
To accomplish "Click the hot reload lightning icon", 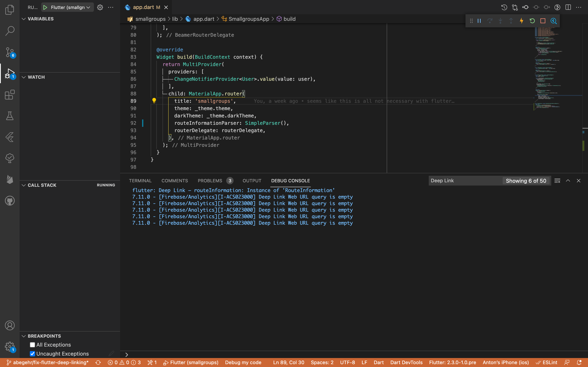I will (x=521, y=21).
